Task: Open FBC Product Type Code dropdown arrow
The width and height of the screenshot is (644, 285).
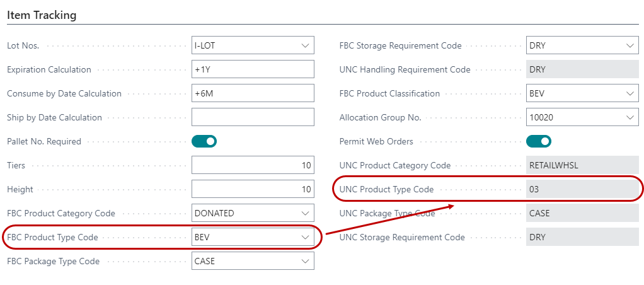Action: (x=305, y=237)
